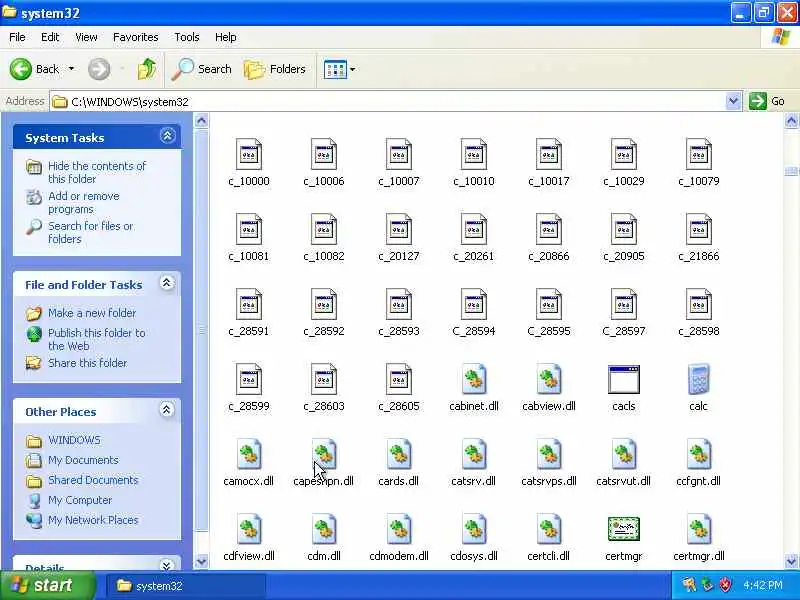Open the Windows Start menu

click(x=48, y=585)
